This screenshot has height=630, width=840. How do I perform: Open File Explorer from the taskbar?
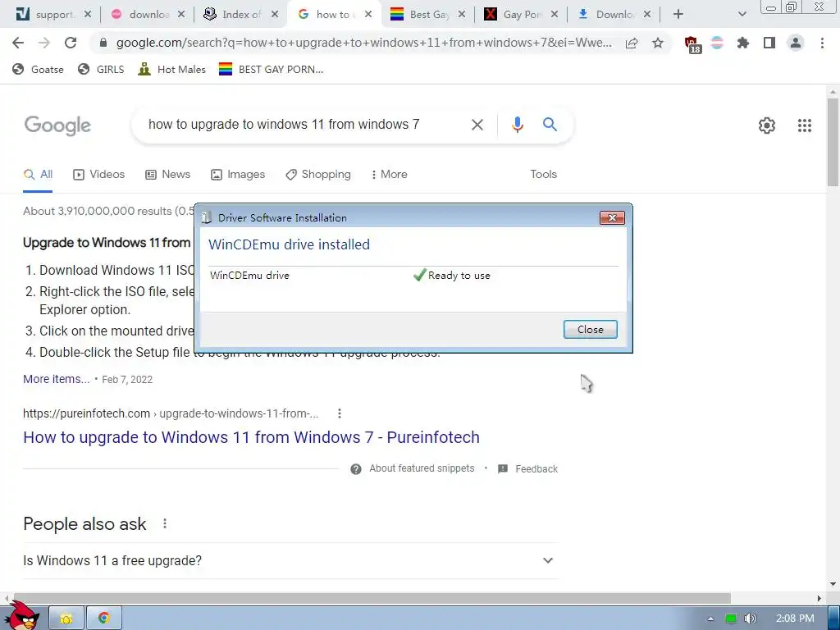[66, 619]
